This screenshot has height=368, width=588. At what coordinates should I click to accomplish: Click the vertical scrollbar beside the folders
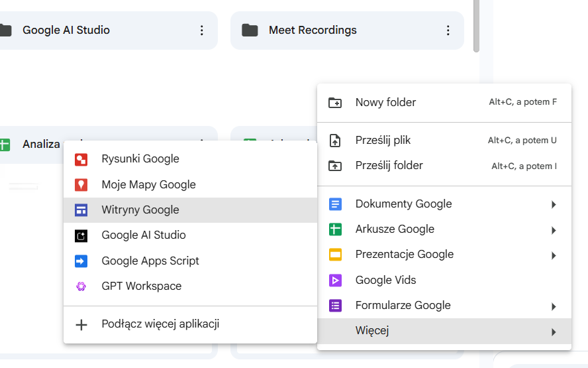476,25
